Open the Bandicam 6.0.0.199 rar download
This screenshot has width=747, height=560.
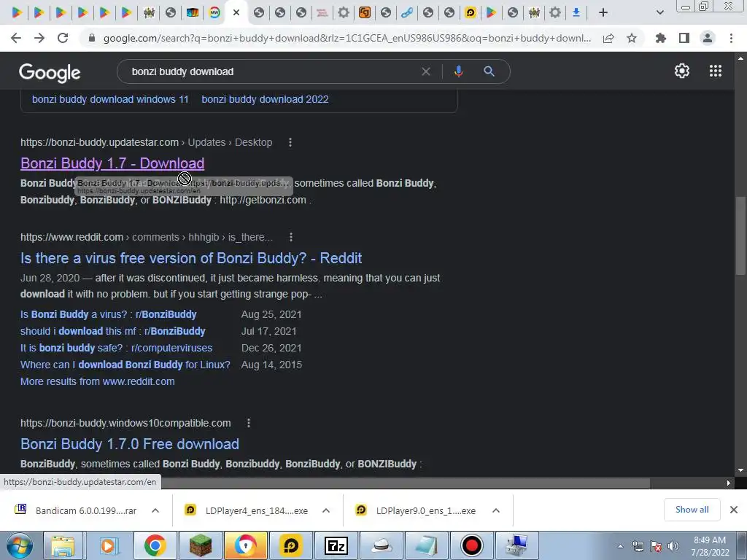(86, 510)
